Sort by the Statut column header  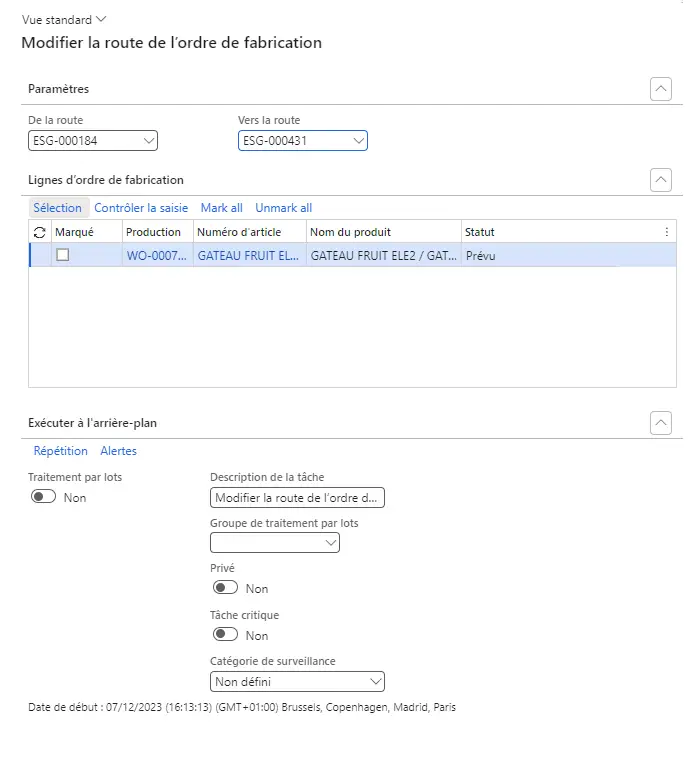560,232
